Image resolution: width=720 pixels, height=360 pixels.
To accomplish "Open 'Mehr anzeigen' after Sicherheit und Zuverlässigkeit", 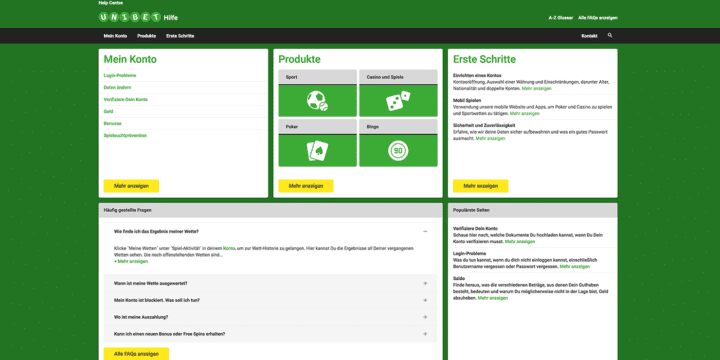I will pyautogui.click(x=490, y=138).
